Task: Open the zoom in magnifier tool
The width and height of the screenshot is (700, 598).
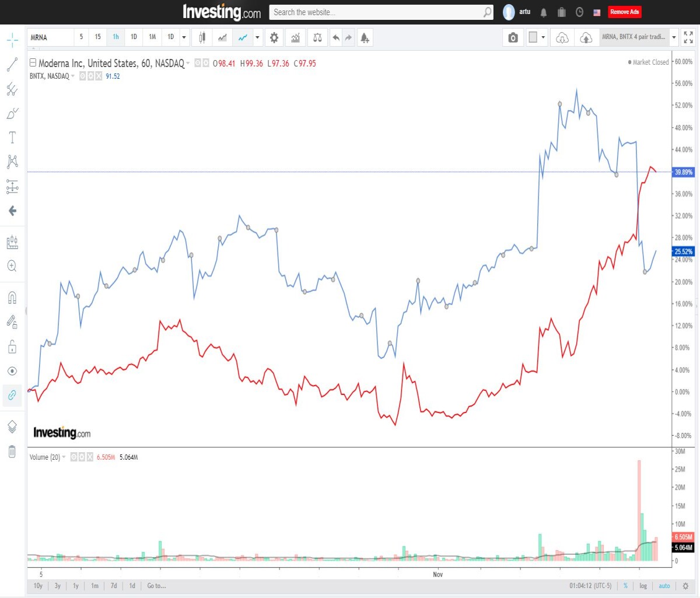Action: pos(12,266)
